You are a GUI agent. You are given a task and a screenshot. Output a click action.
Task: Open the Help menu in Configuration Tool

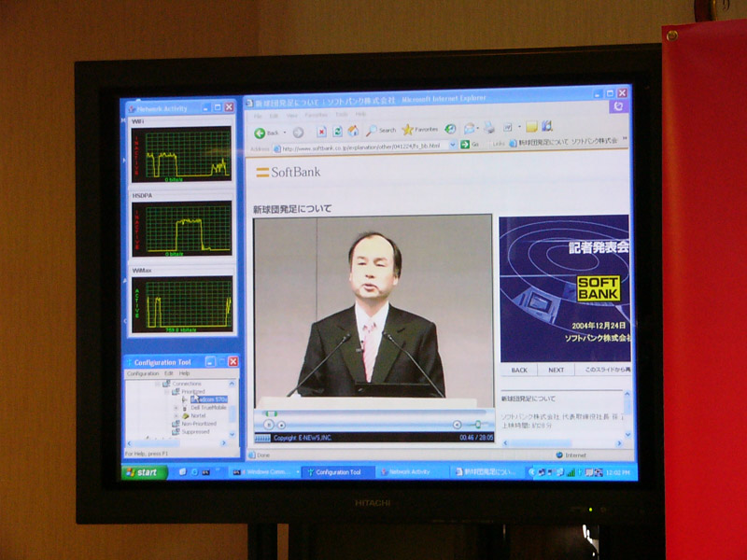(184, 374)
